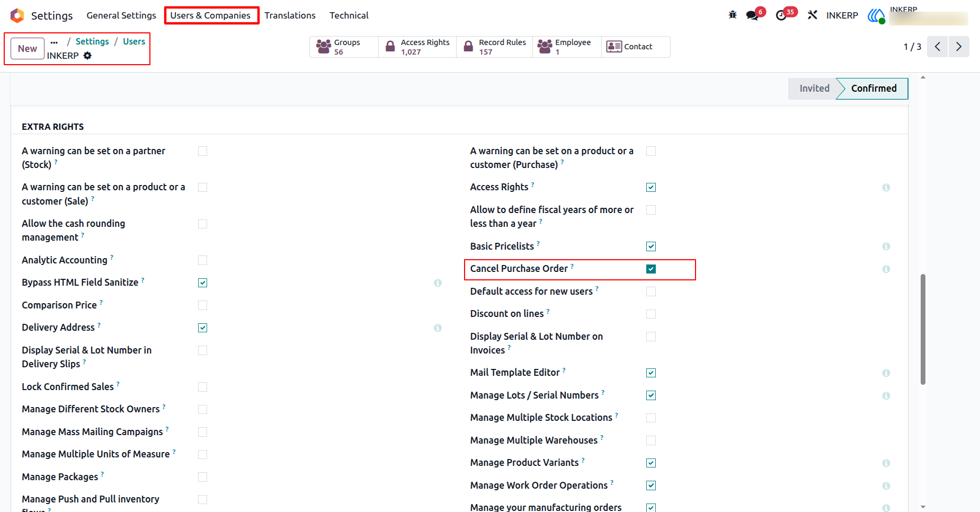Open the activities clock icon with badge 35
The image size is (980, 512).
(782, 15)
